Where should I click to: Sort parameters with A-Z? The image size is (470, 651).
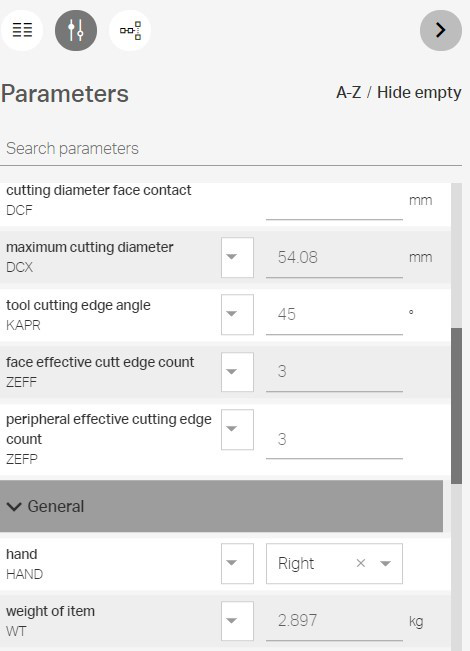click(348, 92)
